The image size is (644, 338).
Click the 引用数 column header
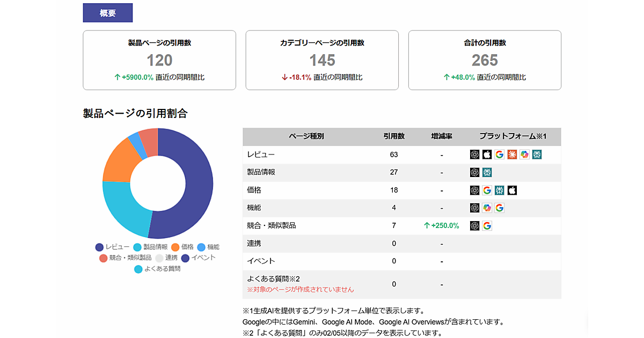point(394,137)
